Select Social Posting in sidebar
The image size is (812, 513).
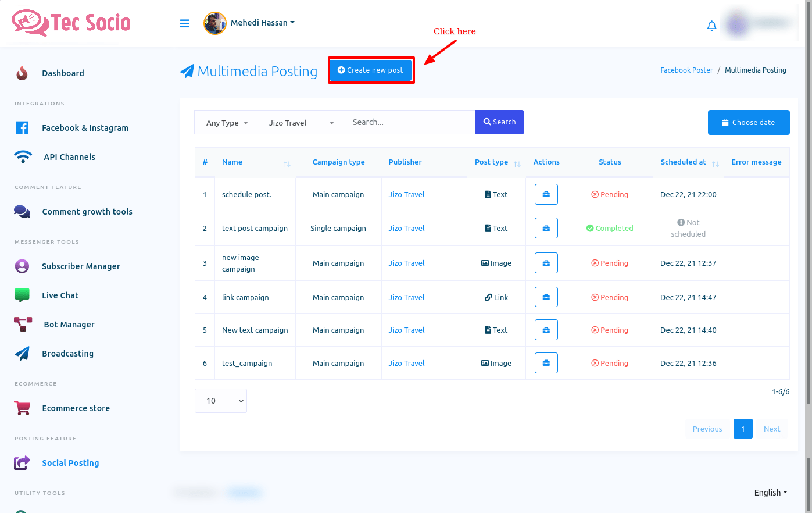click(x=70, y=463)
